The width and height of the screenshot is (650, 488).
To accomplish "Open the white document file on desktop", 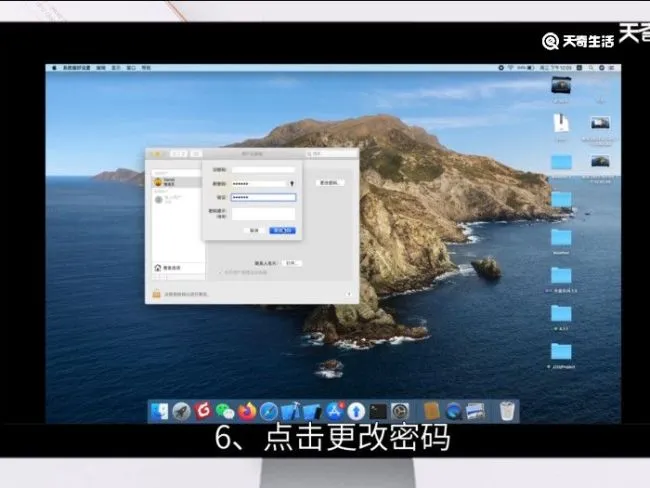I will coord(561,123).
